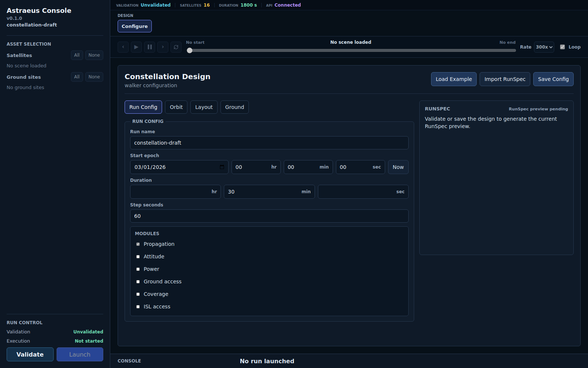Click the API Connected indicator
The height and width of the screenshot is (368, 588).
click(283, 5)
